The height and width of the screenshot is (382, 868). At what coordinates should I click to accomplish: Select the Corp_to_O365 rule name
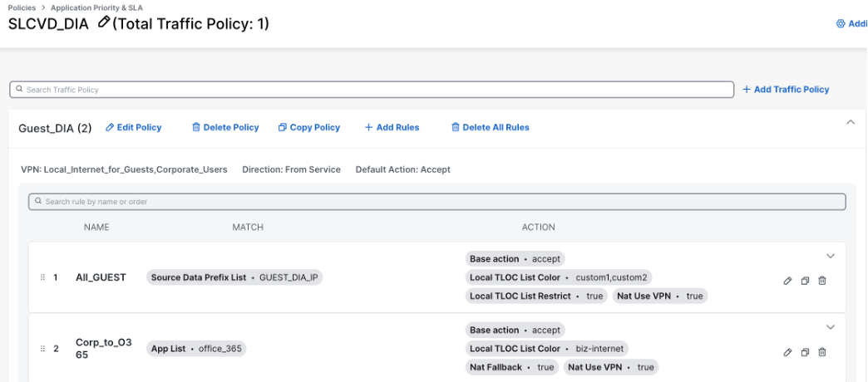[104, 348]
